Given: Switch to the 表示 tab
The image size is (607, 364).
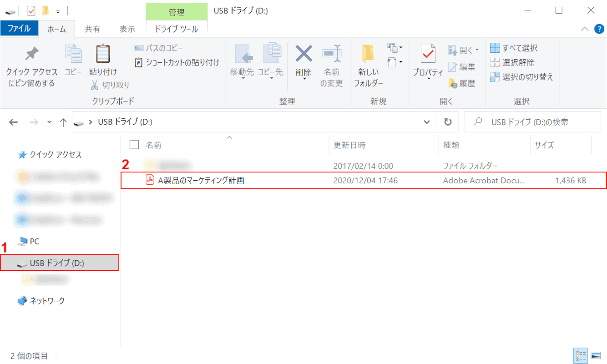Looking at the screenshot, I should pyautogui.click(x=127, y=29).
